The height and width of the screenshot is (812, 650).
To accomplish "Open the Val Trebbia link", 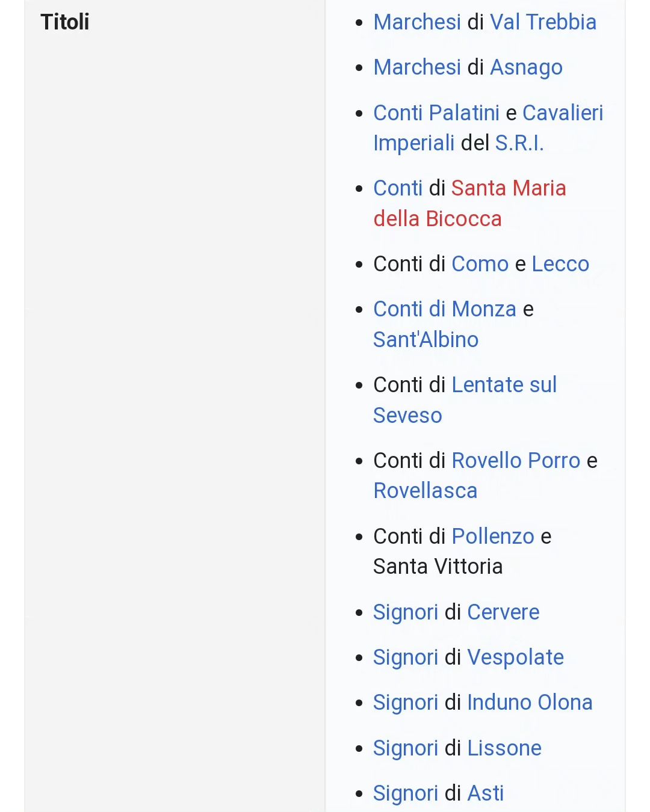I will click(543, 22).
